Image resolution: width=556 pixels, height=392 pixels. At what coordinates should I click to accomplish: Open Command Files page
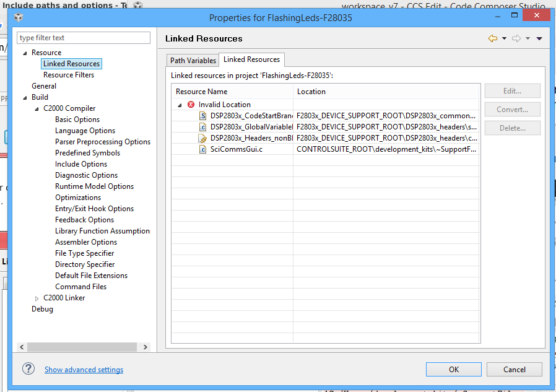coord(80,287)
